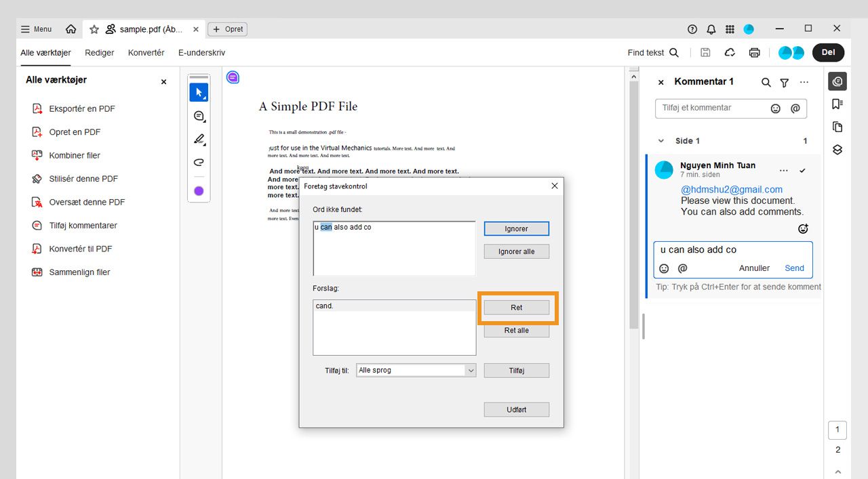Open the notifications bell icon
This screenshot has height=479, width=868.
point(711,29)
